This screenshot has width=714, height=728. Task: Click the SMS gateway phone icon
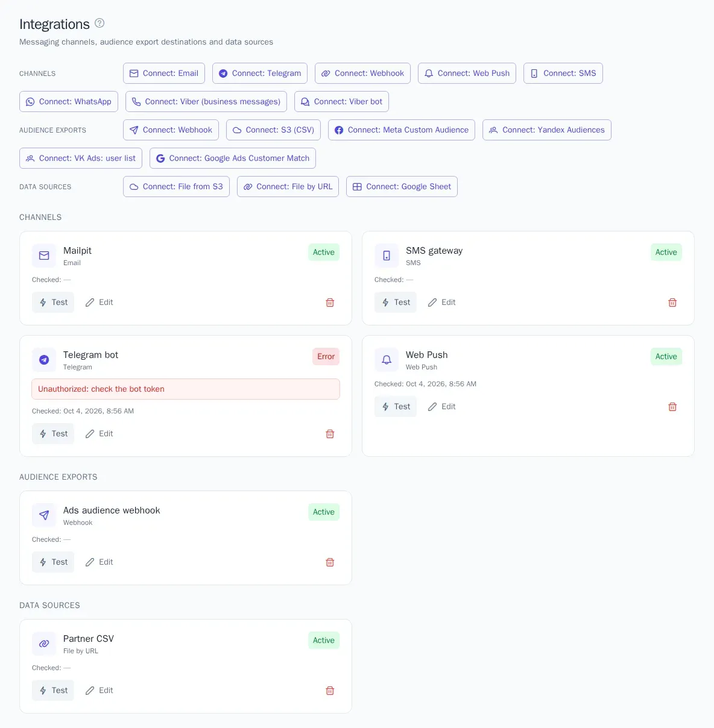387,256
